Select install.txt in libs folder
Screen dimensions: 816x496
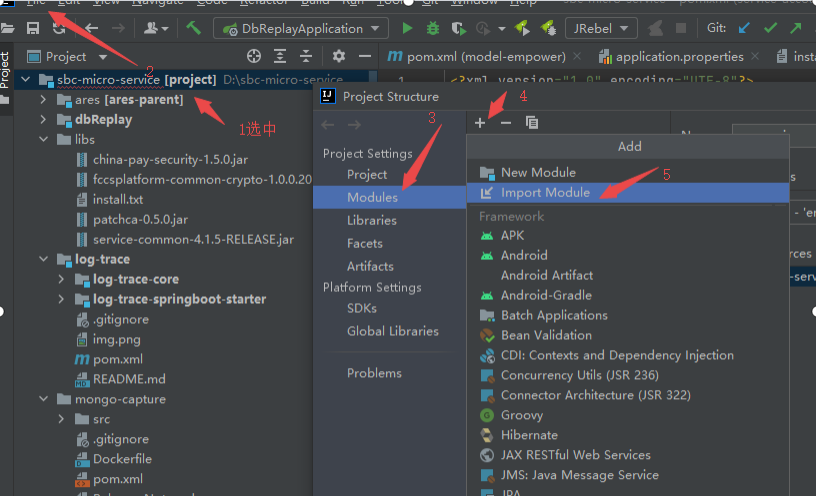tap(118, 199)
